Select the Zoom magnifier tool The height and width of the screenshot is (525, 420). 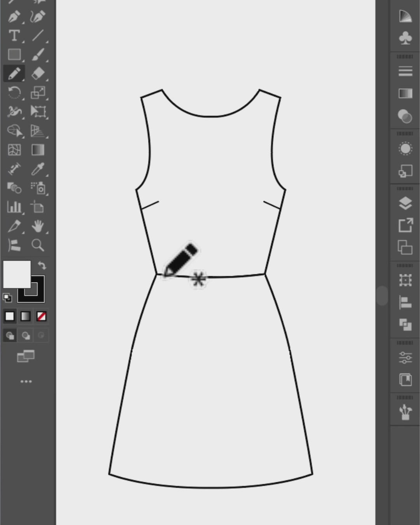[38, 245]
